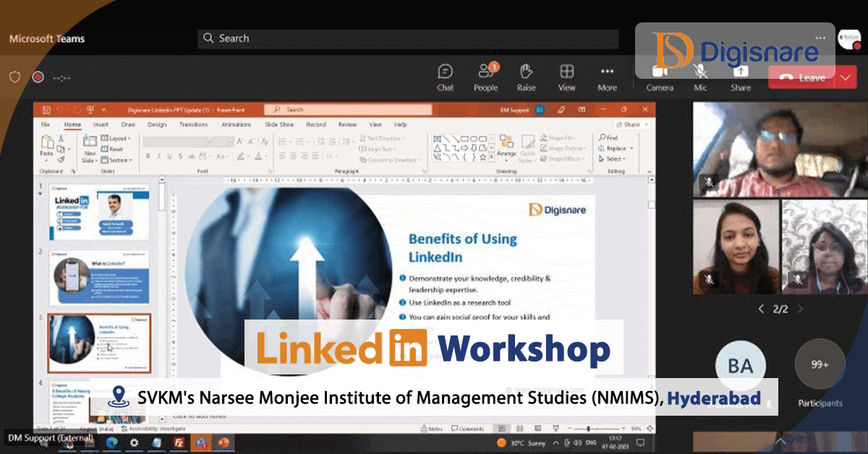This screenshot has height=454, width=868.
Task: Click the BA participant avatar
Action: coord(740,365)
